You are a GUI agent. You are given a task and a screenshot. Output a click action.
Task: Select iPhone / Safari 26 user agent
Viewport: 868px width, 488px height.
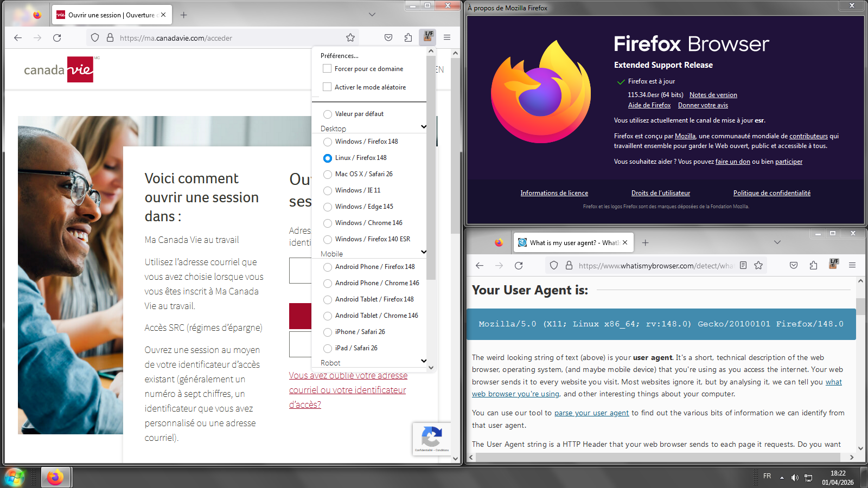328,332
